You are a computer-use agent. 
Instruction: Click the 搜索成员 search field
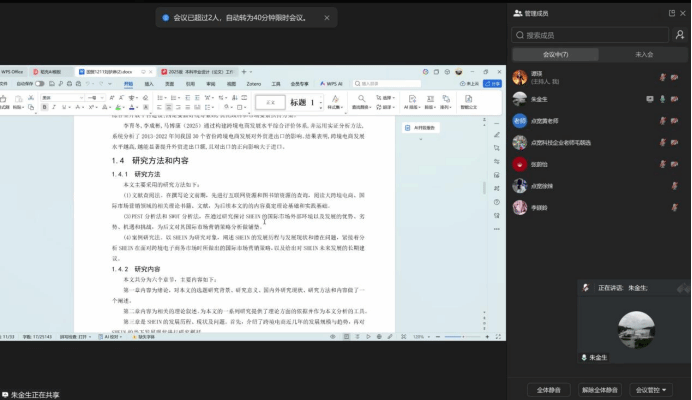(x=590, y=34)
